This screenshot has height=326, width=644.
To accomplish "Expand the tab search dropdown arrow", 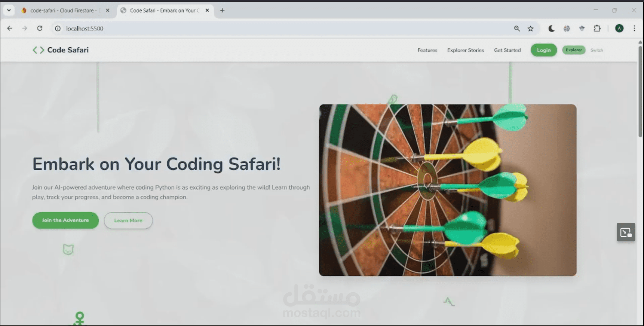I will point(9,10).
